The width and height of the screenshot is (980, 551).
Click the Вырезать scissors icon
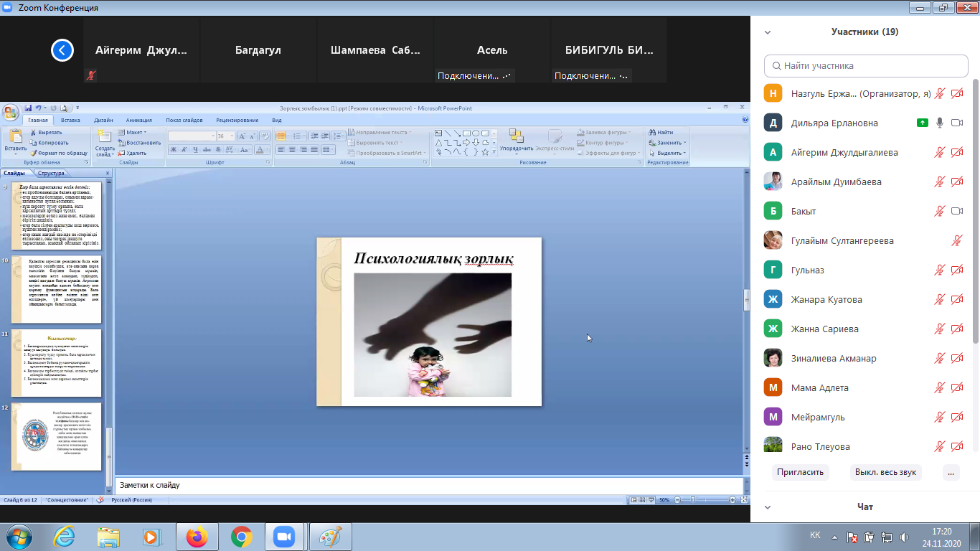tap(33, 133)
